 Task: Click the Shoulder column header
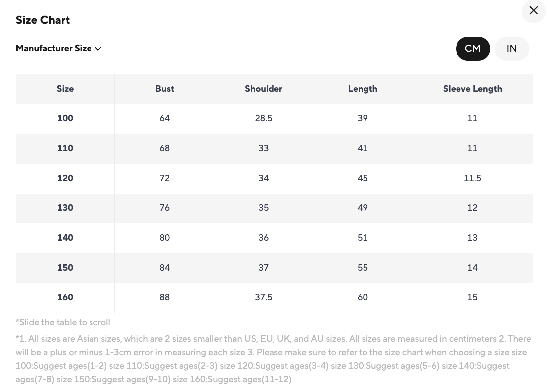(263, 89)
